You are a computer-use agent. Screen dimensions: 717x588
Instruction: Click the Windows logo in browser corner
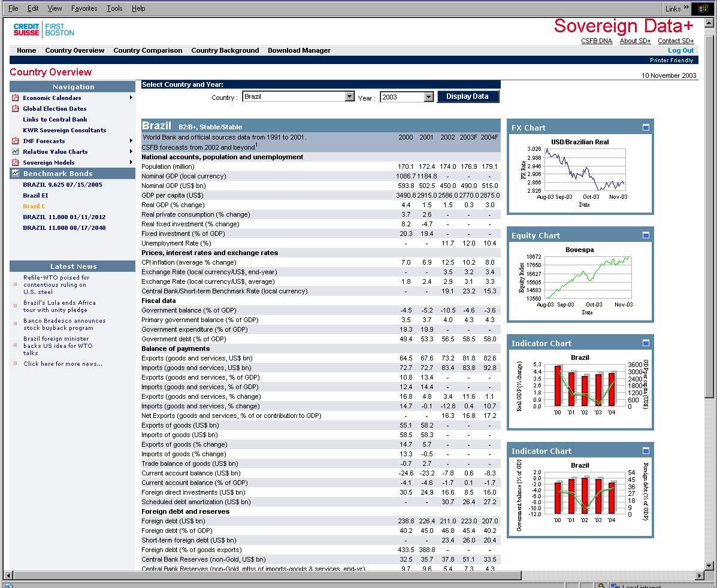pos(703,8)
